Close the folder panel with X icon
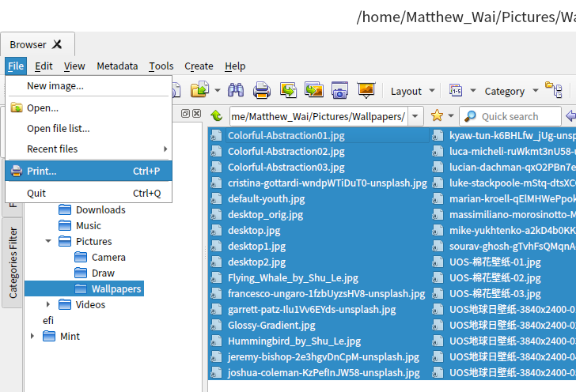The width and height of the screenshot is (576, 392). 197,114
